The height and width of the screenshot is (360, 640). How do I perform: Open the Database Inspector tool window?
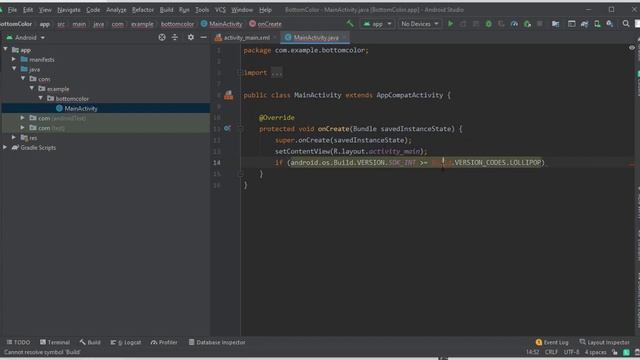217,342
